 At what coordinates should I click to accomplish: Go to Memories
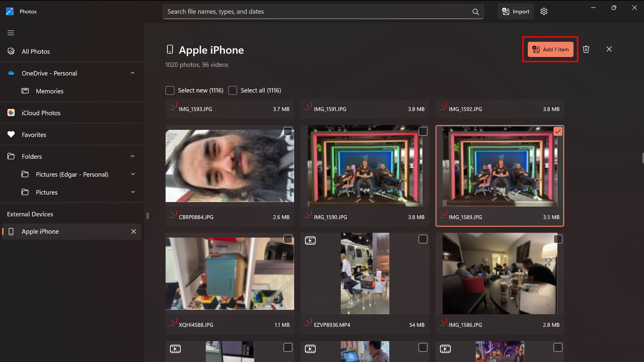(49, 91)
